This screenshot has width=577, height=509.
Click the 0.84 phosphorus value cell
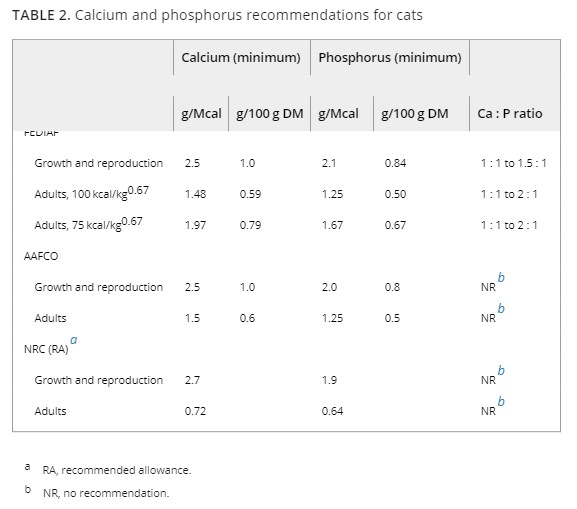click(x=395, y=163)
